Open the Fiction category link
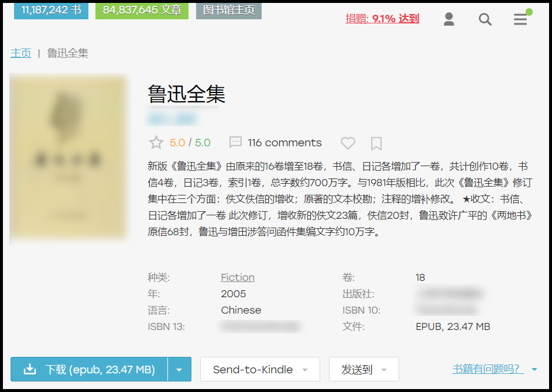This screenshot has height=392, width=552. pos(238,277)
